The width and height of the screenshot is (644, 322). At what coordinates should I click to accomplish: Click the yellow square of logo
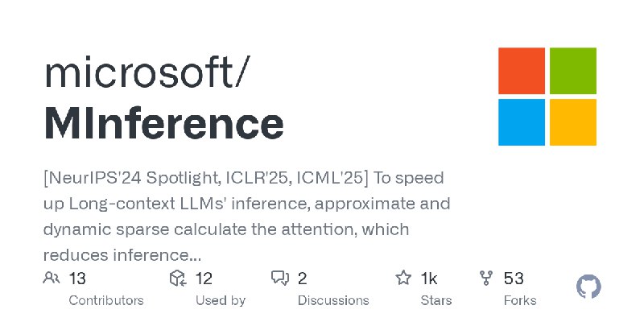(573, 122)
